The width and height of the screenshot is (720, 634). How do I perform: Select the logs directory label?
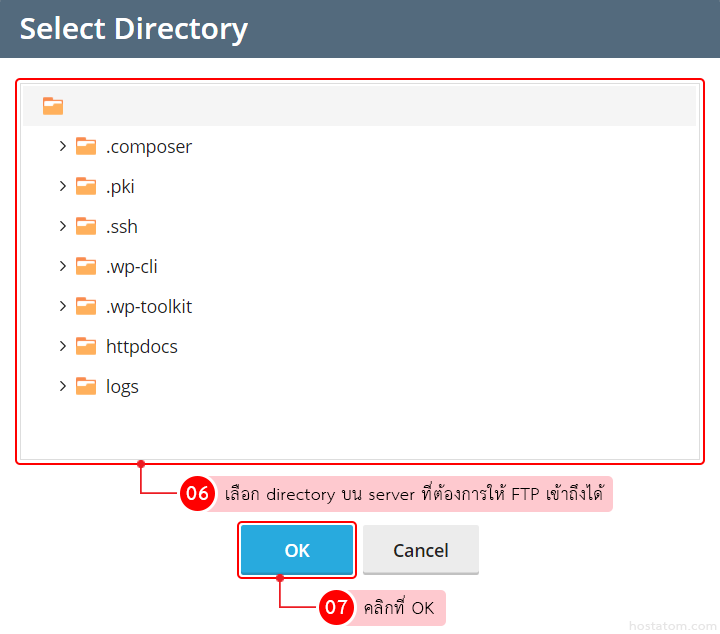[122, 387]
